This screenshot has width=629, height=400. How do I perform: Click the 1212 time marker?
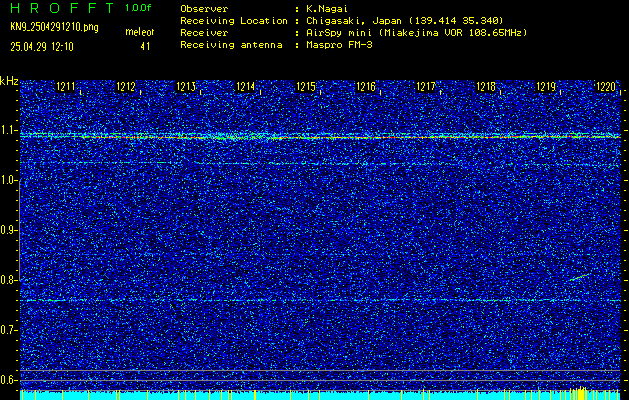126,86
